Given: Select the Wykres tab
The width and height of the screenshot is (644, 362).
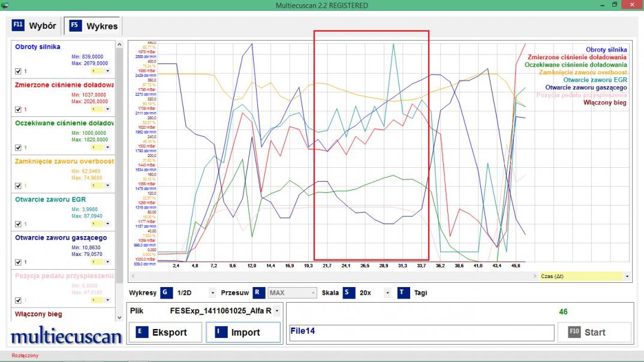Looking at the screenshot, I should coord(94,26).
